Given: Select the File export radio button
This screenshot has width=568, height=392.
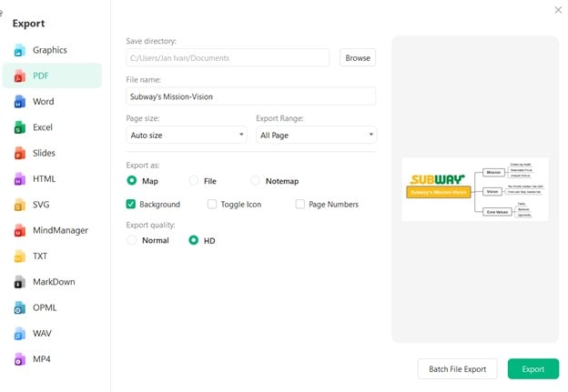Looking at the screenshot, I should pyautogui.click(x=194, y=180).
